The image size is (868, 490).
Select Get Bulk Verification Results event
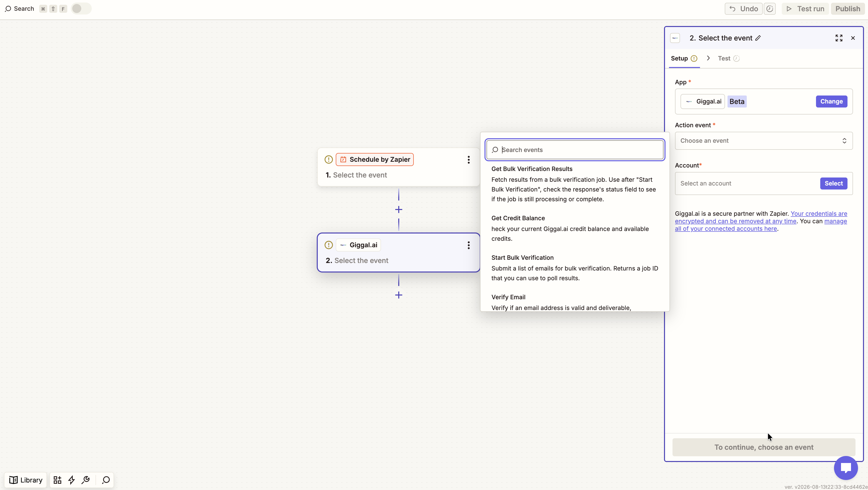click(575, 184)
